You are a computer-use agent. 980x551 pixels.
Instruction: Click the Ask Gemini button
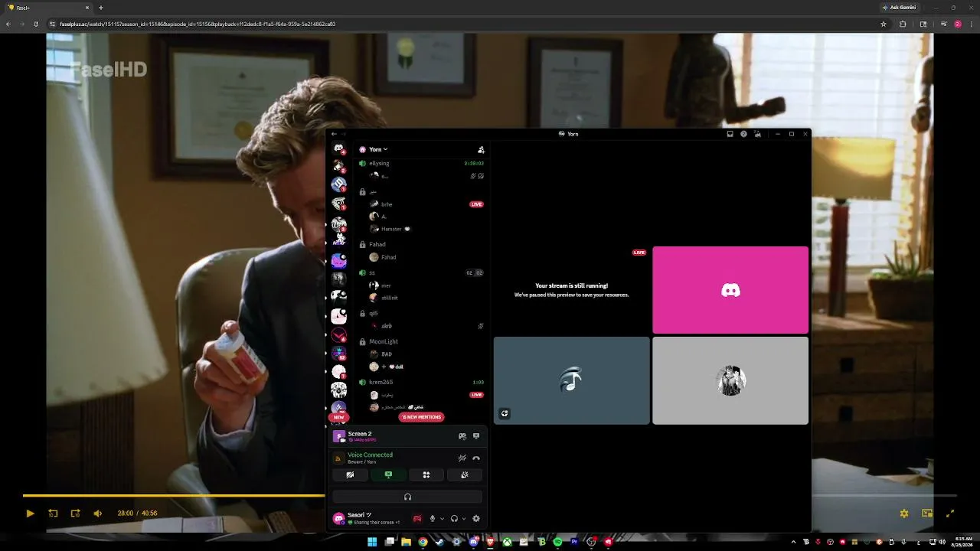[x=899, y=8]
